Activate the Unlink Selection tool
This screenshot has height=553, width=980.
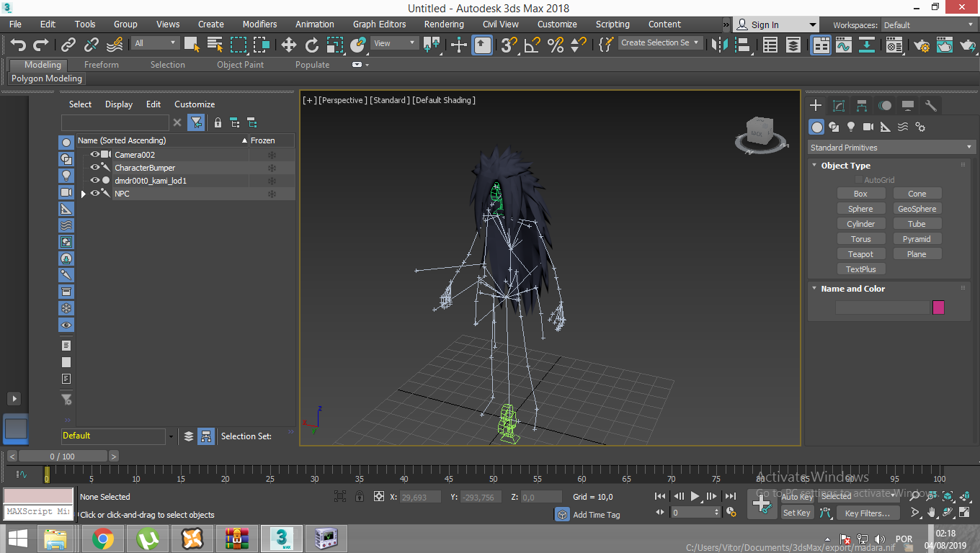[x=92, y=45]
